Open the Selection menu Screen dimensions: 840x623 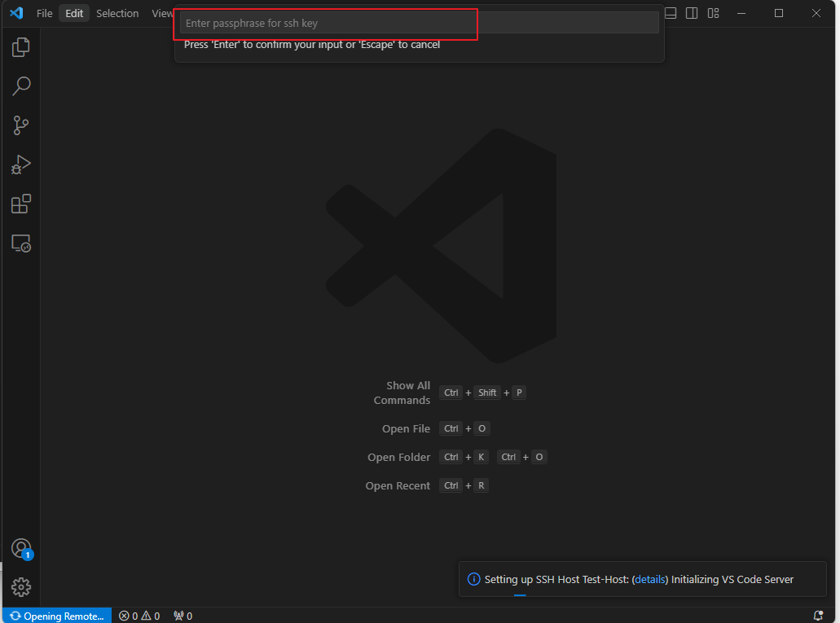(x=117, y=13)
